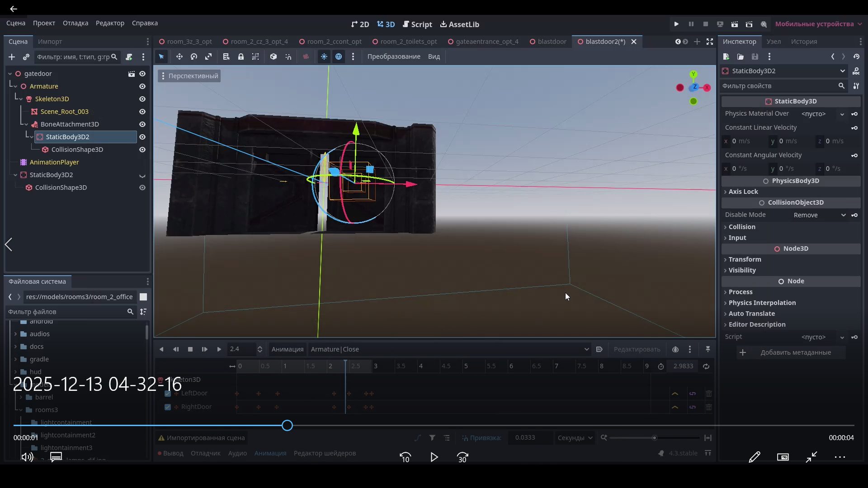This screenshot has height=488, width=868.
Task: Open the Отладка menu
Action: point(75,23)
